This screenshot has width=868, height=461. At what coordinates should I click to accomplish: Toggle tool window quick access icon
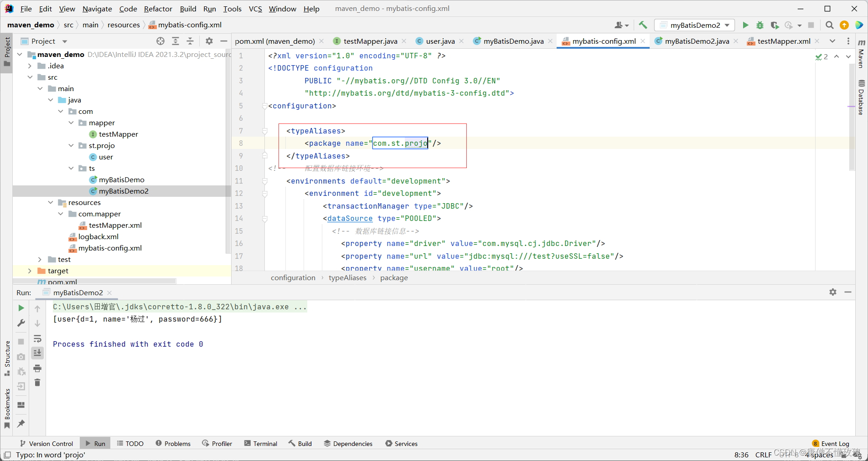(7, 455)
